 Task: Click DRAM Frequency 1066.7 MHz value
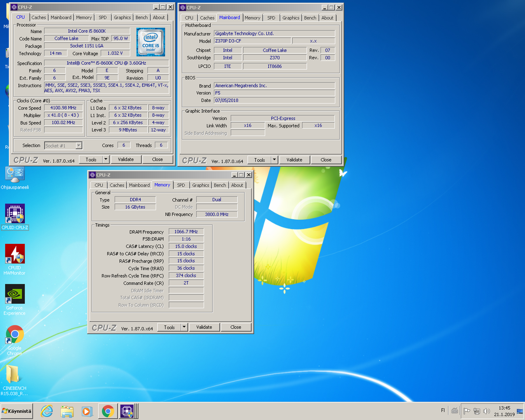pos(186,231)
